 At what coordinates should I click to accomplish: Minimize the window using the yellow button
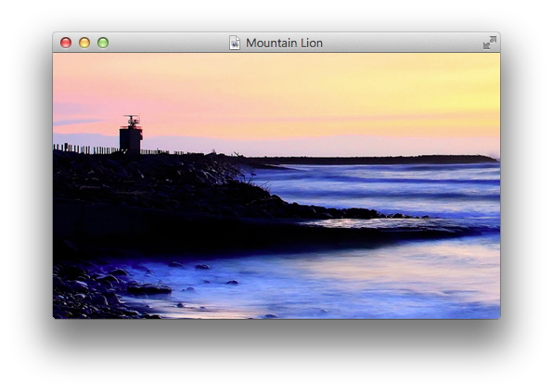click(x=84, y=43)
